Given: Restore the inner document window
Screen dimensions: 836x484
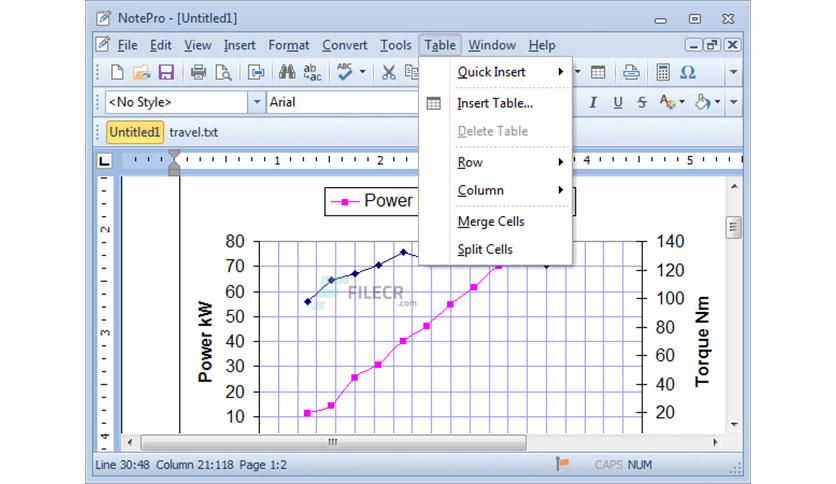Looking at the screenshot, I should click(712, 45).
